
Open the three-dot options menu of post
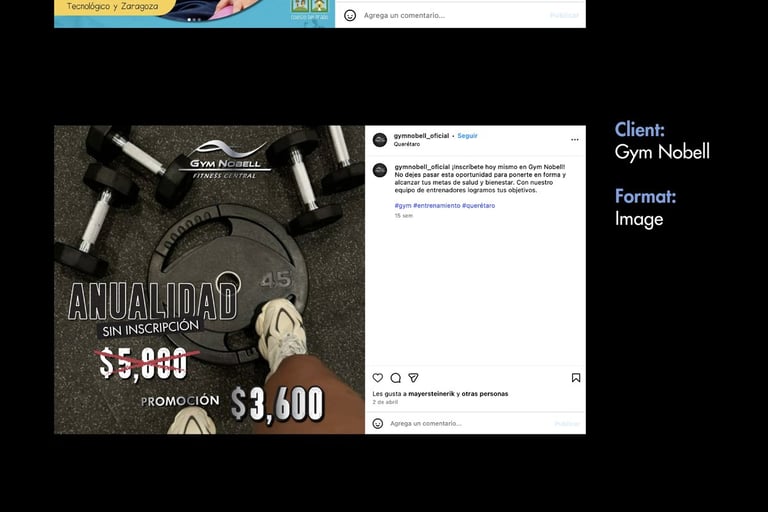(575, 140)
